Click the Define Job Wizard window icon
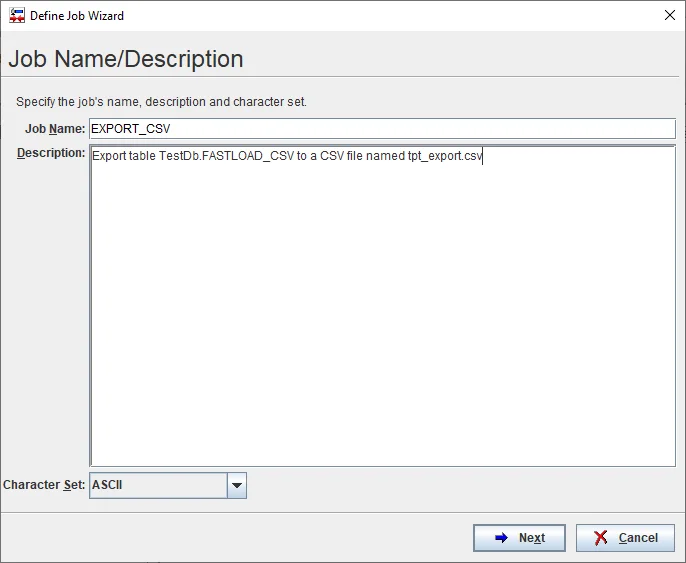The height and width of the screenshot is (563, 686). click(16, 16)
